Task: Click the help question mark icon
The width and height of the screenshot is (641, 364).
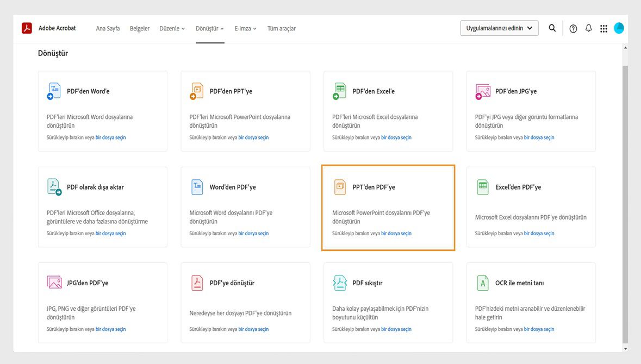Action: tap(573, 29)
